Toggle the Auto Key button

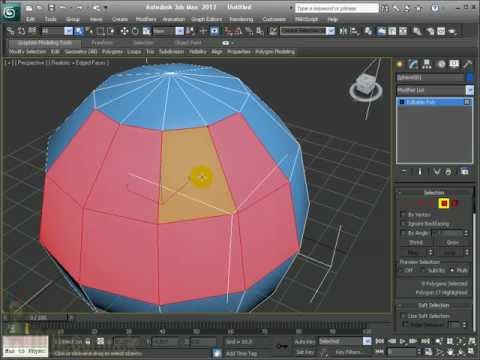coord(305,341)
